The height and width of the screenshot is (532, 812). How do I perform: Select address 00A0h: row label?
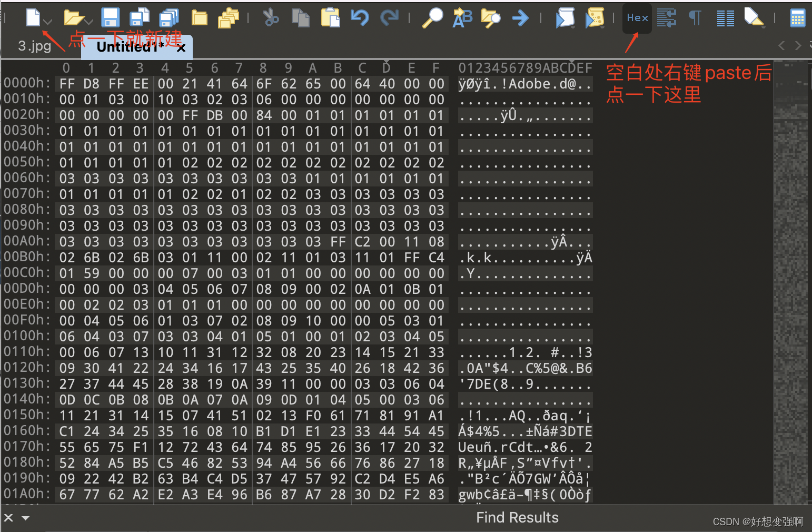pos(27,241)
